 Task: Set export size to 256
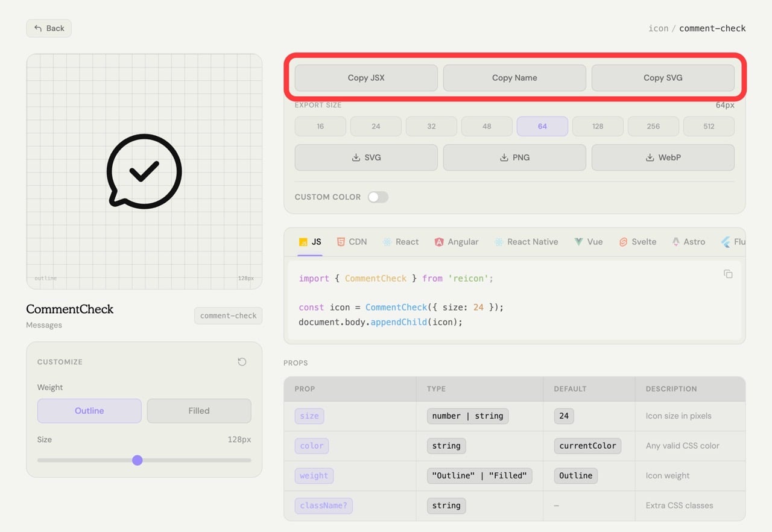tap(653, 127)
